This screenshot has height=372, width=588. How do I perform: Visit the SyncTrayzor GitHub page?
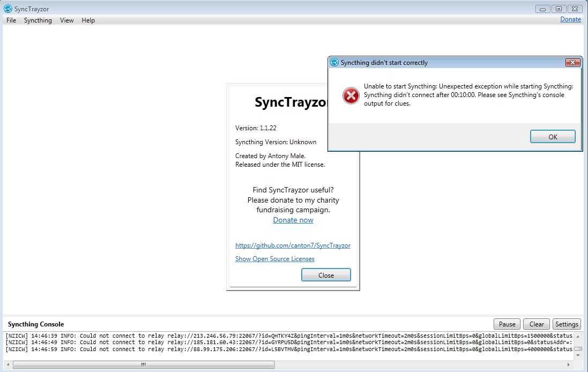coord(293,245)
